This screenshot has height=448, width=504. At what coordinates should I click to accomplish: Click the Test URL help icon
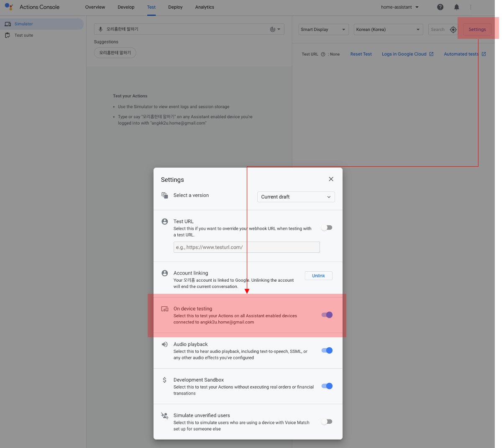point(323,54)
